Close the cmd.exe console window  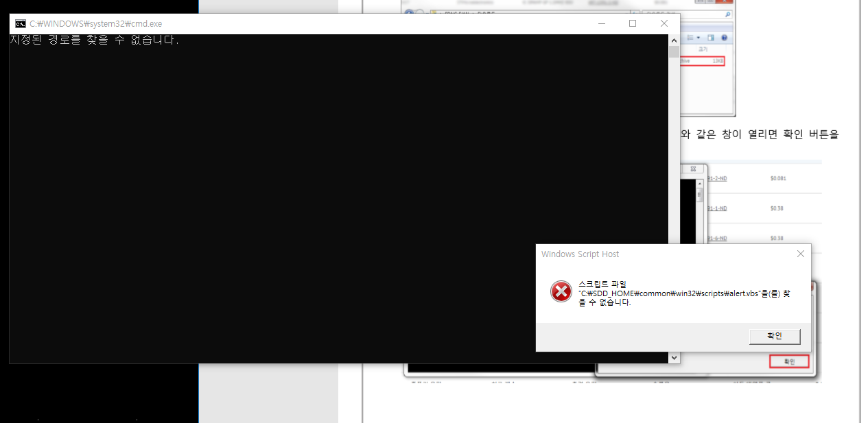664,23
